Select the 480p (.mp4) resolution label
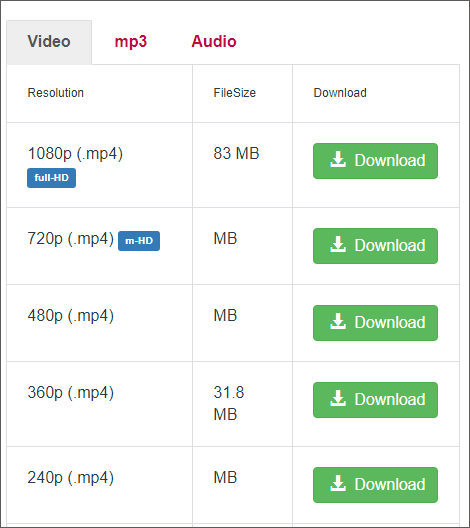This screenshot has height=528, width=470. (x=71, y=316)
